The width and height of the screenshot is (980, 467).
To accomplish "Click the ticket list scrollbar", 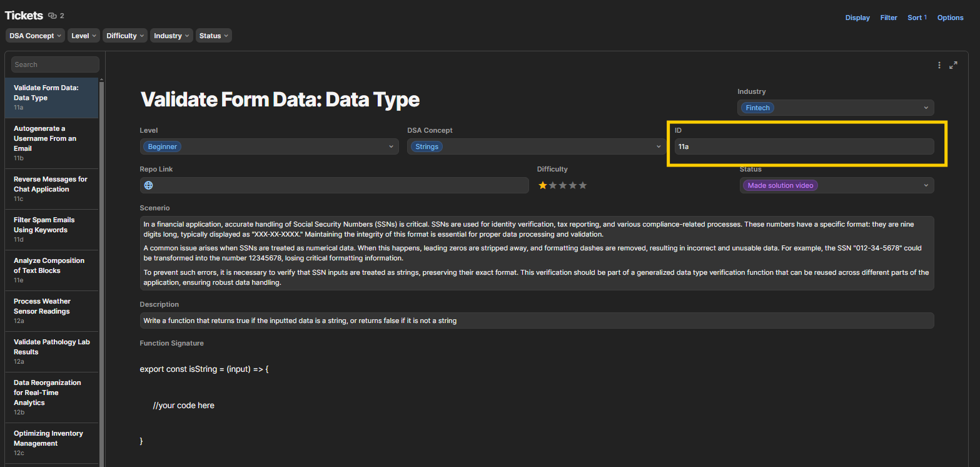I will 102,250.
